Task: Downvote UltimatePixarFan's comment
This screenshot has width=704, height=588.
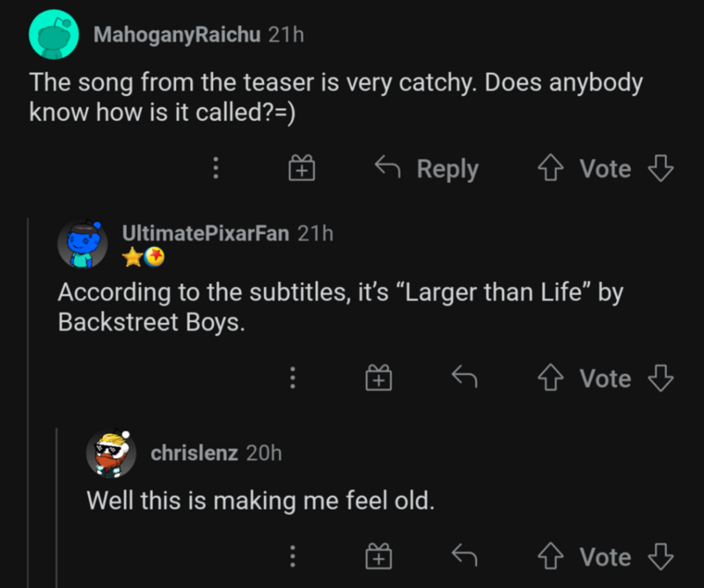Action: [661, 379]
